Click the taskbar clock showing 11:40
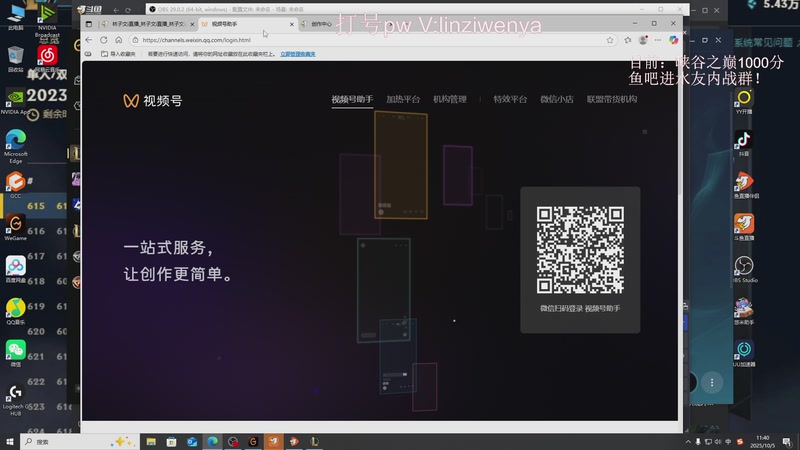800x450 pixels. (x=763, y=441)
